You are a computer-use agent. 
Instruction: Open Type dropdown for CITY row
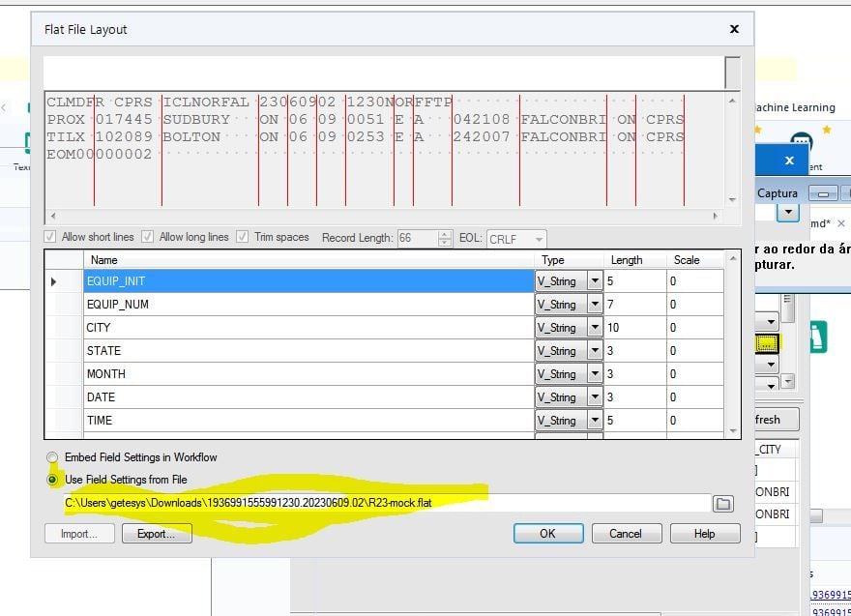[595, 328]
